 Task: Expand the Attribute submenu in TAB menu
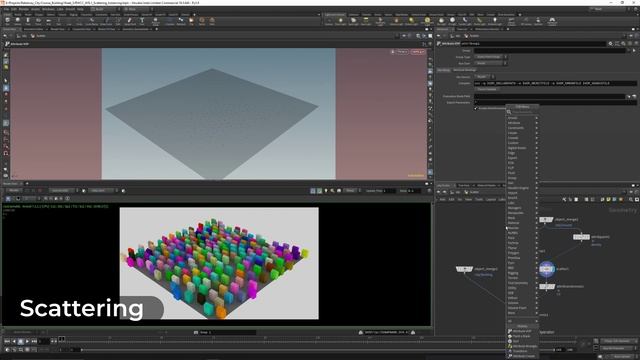tap(522, 123)
